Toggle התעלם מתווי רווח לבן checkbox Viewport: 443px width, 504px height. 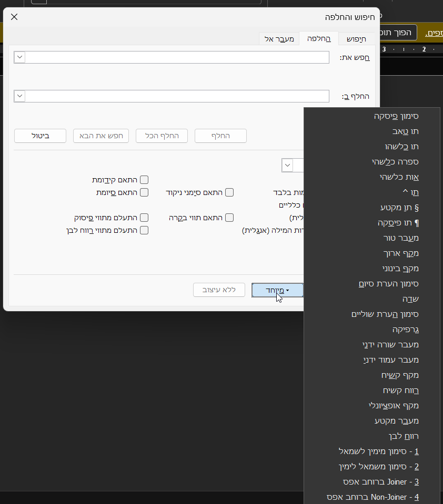144,230
